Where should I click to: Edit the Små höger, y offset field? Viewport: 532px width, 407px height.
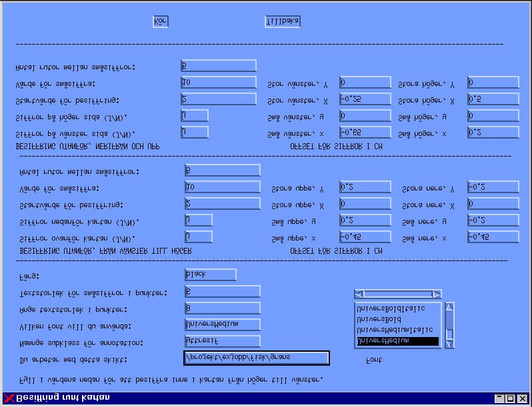coord(493,115)
